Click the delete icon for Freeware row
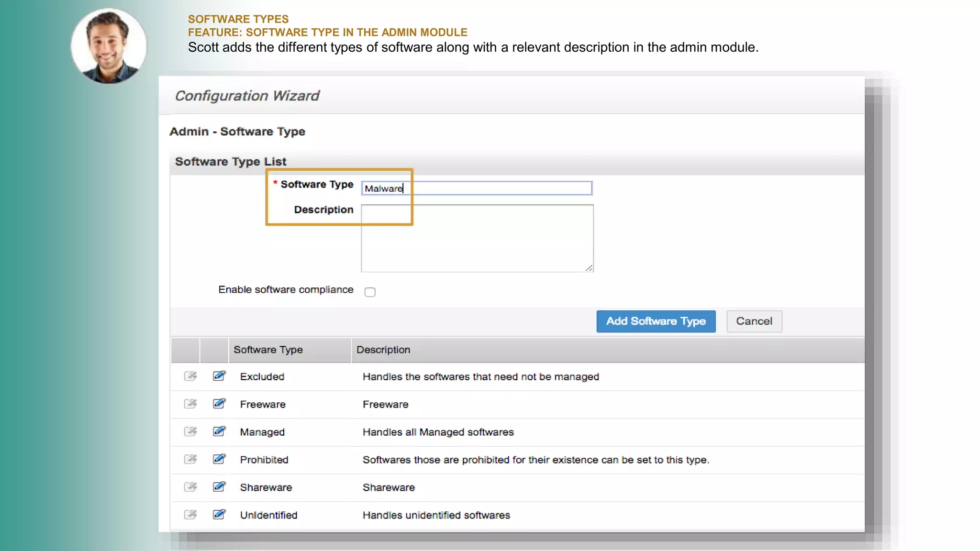 click(x=190, y=404)
